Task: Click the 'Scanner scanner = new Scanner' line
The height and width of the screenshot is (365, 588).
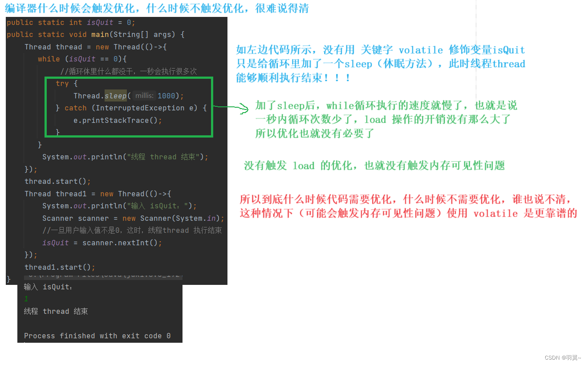Action: coord(134,218)
